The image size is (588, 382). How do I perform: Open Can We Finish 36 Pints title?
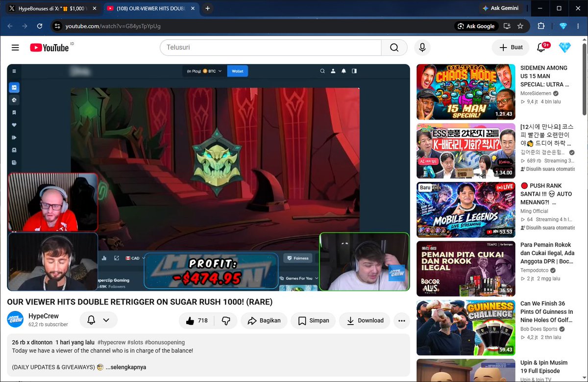pos(546,312)
